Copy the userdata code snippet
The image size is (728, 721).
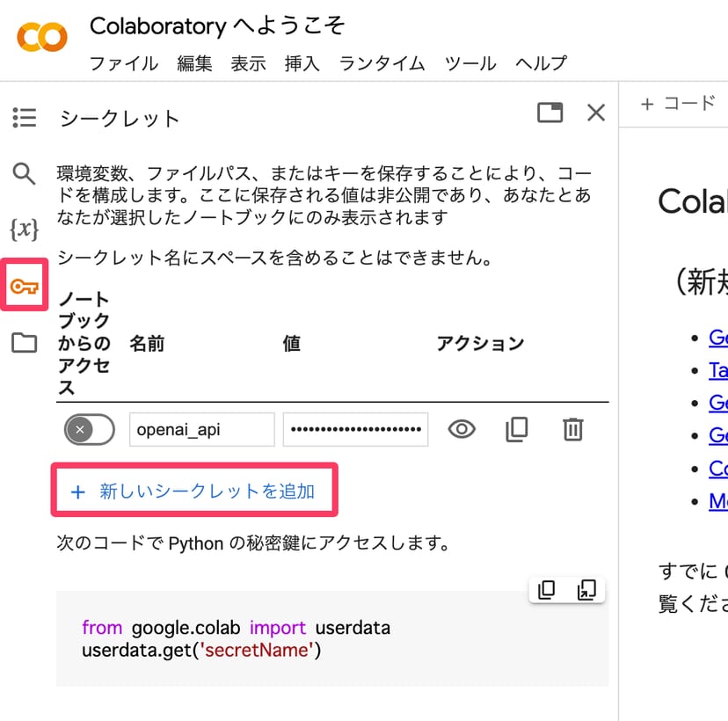[x=546, y=590]
